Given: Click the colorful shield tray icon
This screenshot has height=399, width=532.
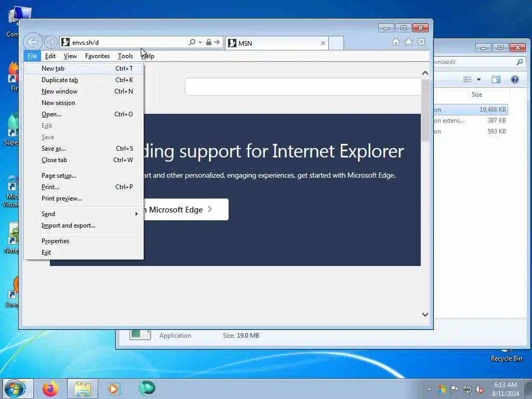Looking at the screenshot, I should (442, 389).
